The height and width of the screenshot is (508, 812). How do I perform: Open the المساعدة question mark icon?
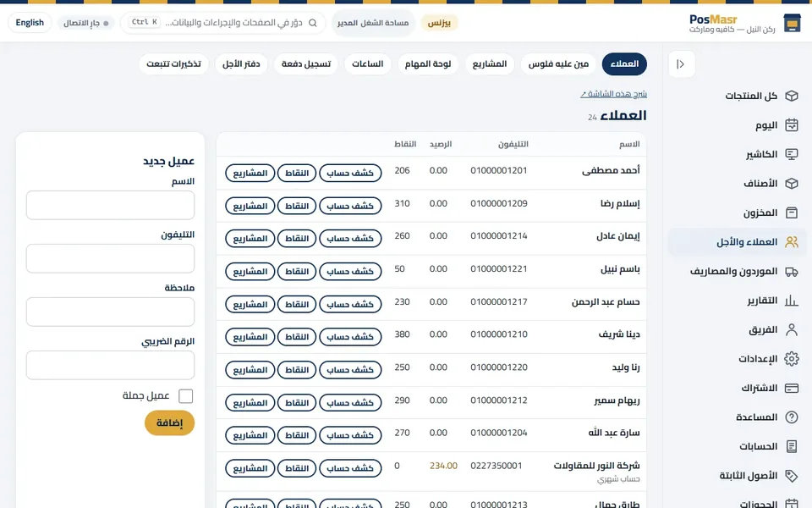click(792, 417)
